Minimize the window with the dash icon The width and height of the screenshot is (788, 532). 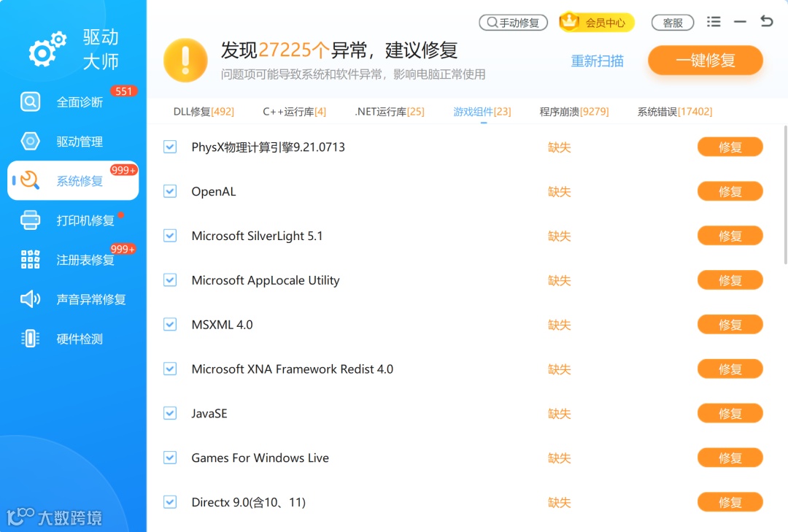[x=740, y=22]
